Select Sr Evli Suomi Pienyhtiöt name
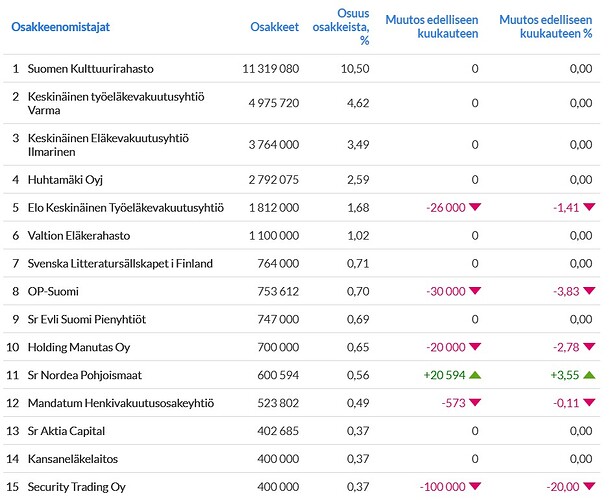 click(x=87, y=319)
